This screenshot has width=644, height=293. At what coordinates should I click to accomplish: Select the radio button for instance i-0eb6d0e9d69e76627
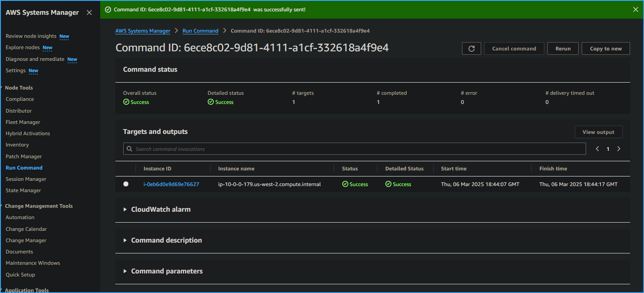click(x=126, y=183)
